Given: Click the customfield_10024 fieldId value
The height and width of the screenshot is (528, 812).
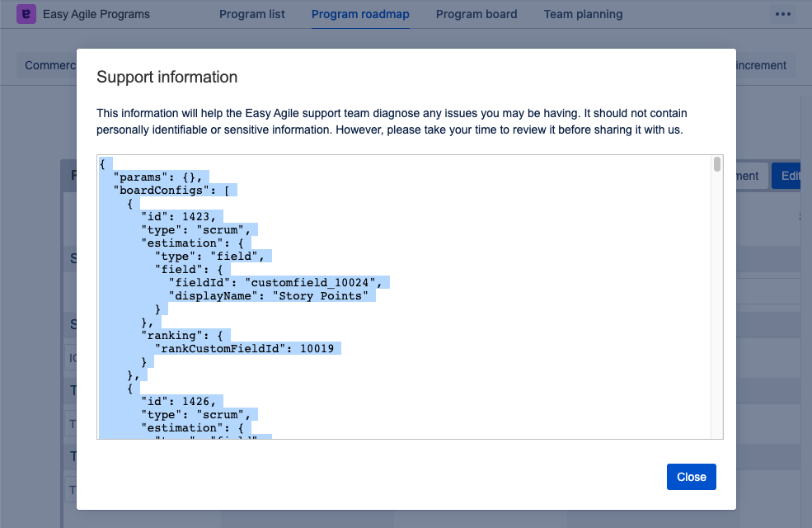Looking at the screenshot, I should [313, 282].
